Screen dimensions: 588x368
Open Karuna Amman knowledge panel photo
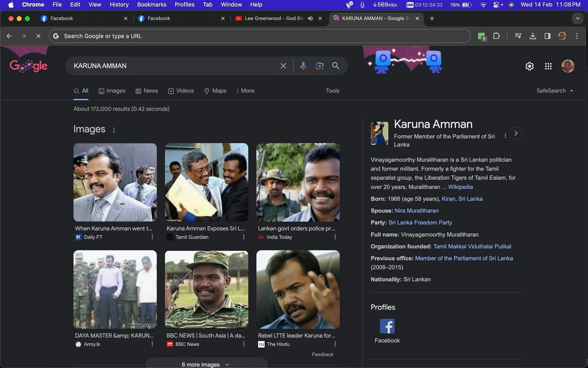pos(379,133)
